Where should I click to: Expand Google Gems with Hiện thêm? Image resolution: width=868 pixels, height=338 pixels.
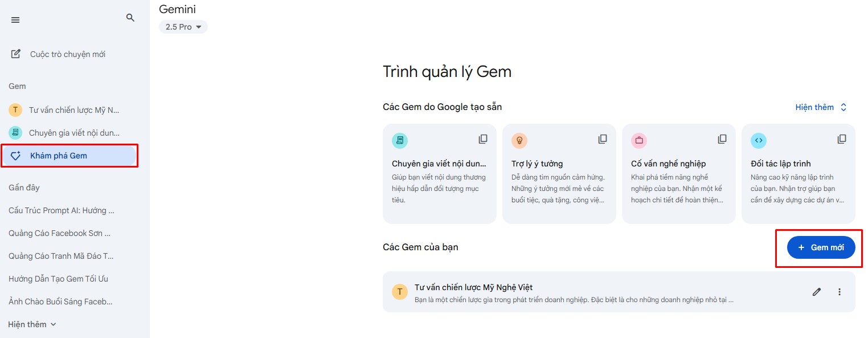pos(821,107)
